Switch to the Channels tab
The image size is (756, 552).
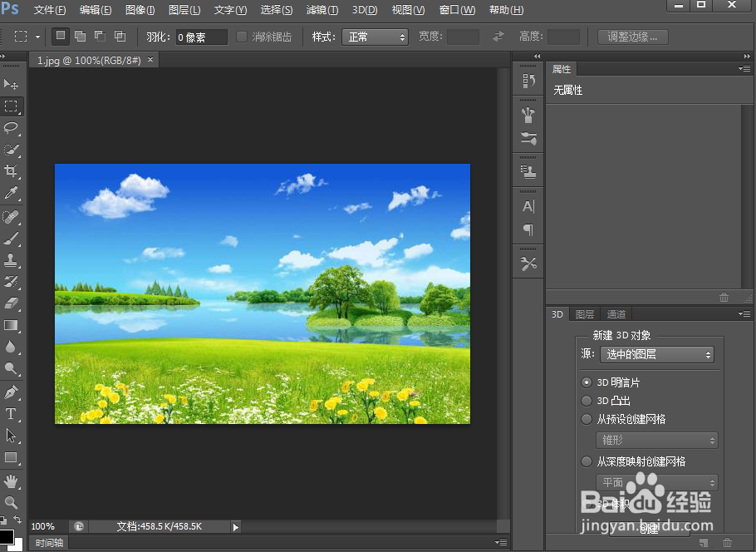(616, 314)
